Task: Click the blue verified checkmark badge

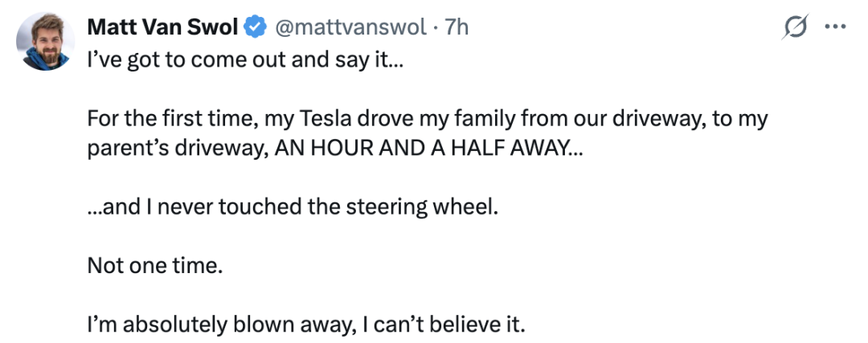Action: 256,27
